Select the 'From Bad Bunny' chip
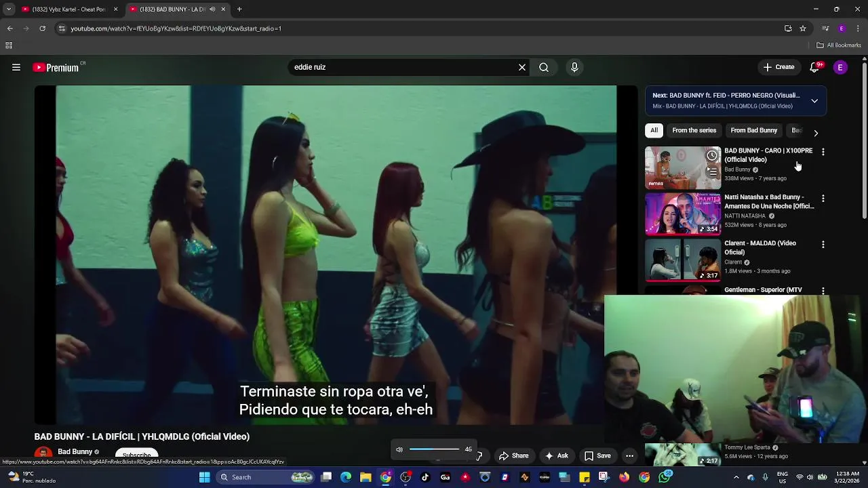 point(753,130)
